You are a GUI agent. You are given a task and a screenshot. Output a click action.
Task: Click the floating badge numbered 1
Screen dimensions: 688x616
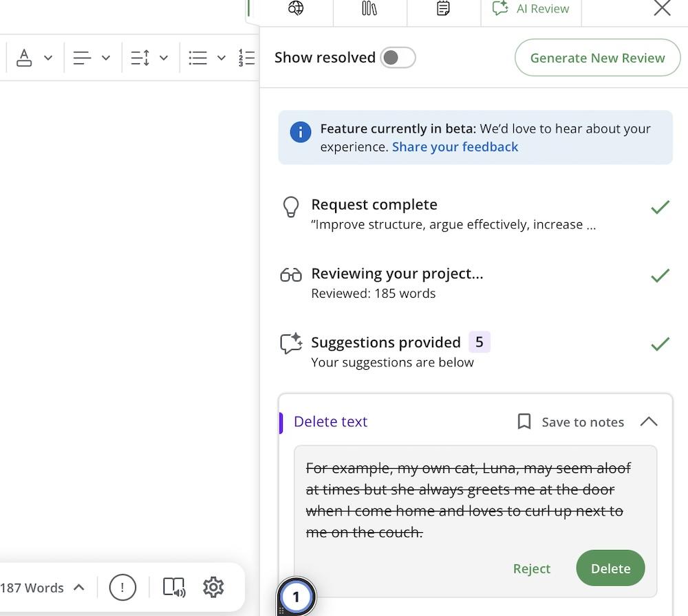point(297,596)
